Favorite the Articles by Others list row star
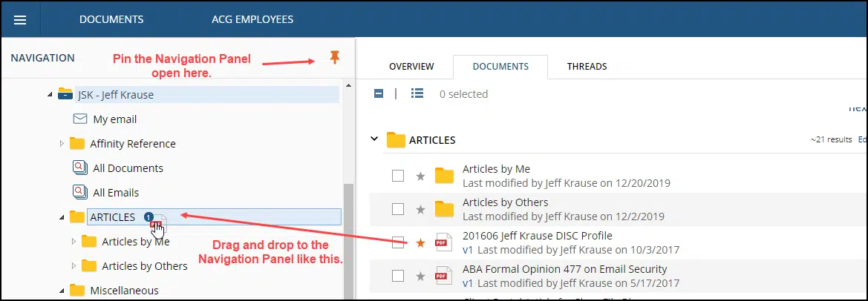868x301 pixels. click(x=421, y=209)
